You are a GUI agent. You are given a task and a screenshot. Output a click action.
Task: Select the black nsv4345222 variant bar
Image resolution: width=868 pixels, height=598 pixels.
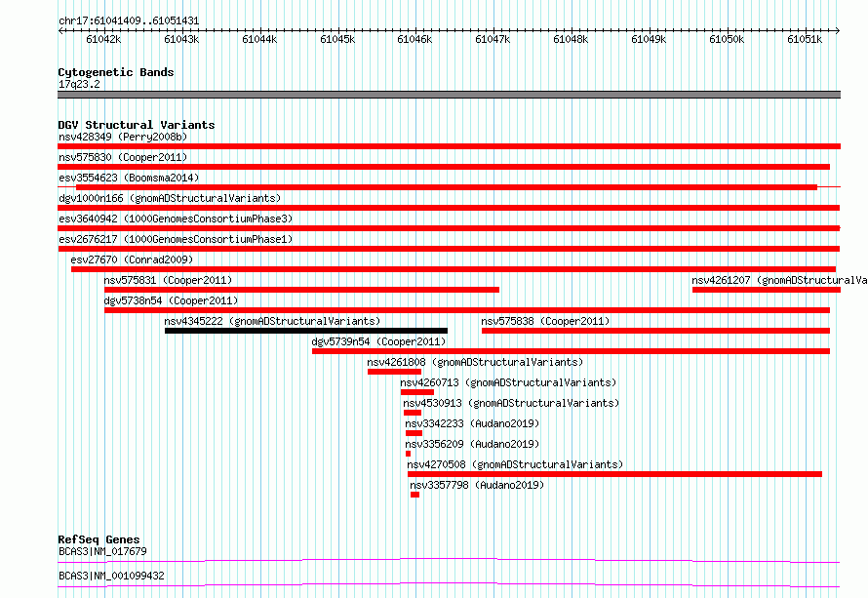point(306,331)
